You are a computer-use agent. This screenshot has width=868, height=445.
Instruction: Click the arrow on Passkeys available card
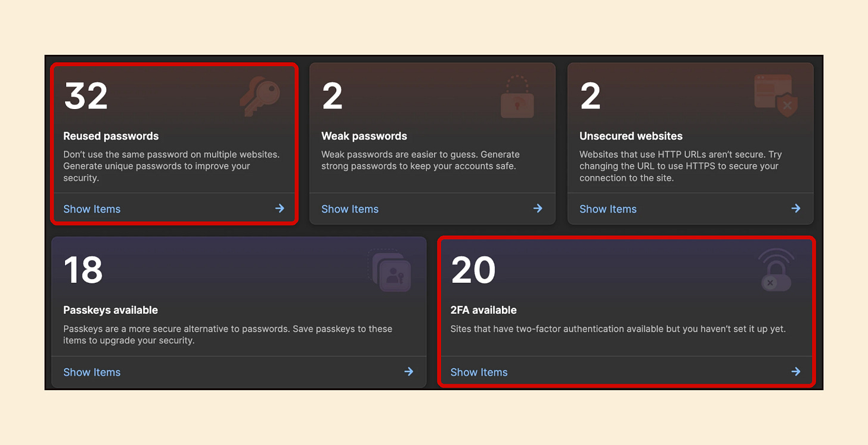point(409,371)
